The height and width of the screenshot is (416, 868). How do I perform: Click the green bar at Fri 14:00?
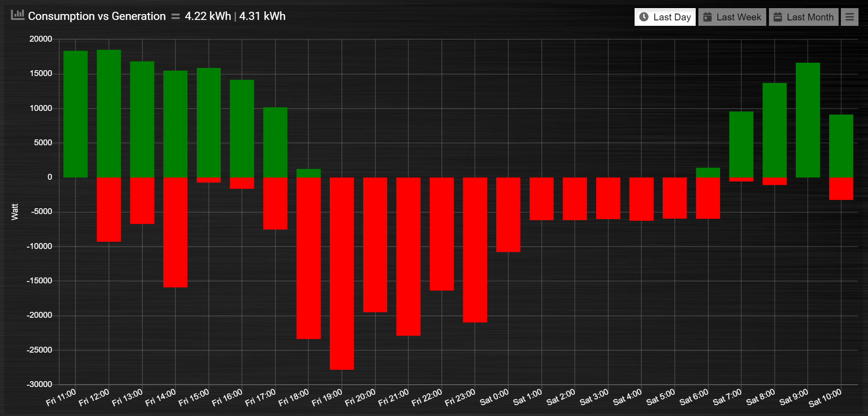point(175,124)
